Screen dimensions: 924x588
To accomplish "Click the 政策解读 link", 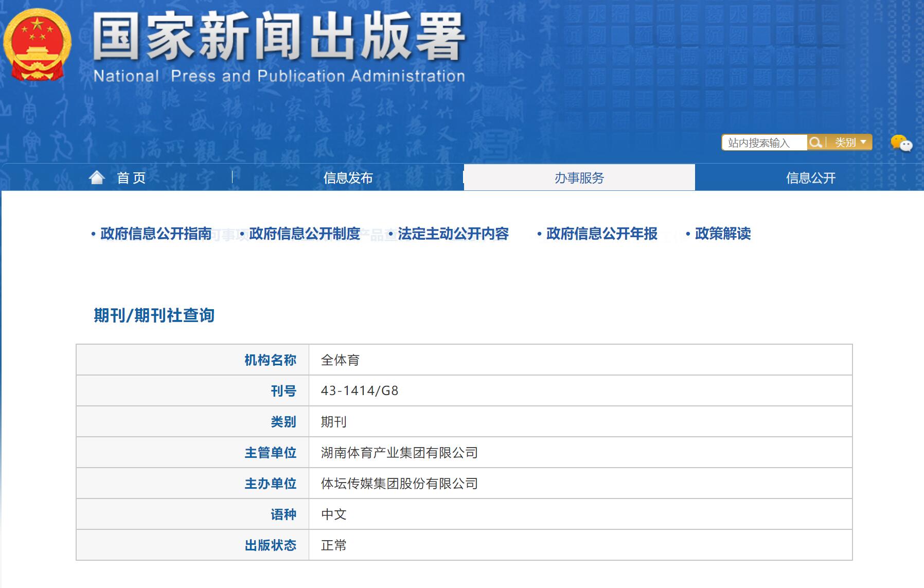I will pyautogui.click(x=722, y=235).
